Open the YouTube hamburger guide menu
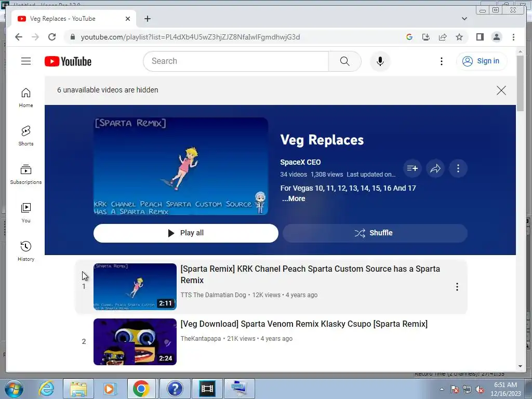 pos(26,61)
